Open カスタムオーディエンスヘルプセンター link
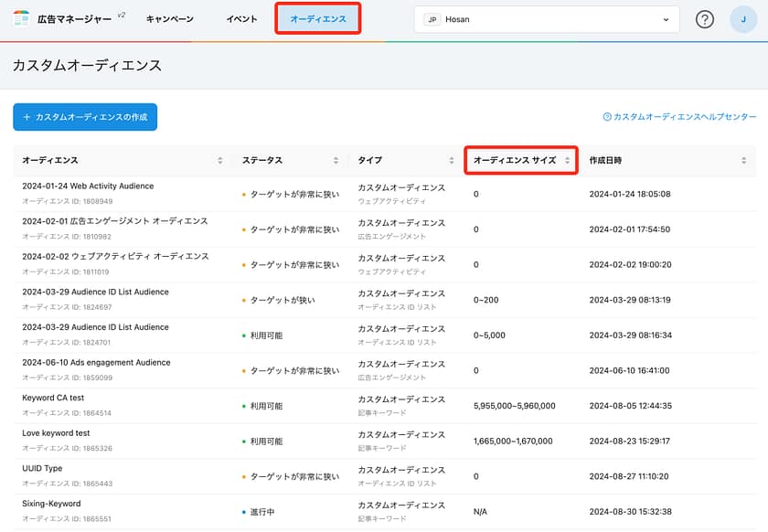The height and width of the screenshot is (532, 768). 679,117
